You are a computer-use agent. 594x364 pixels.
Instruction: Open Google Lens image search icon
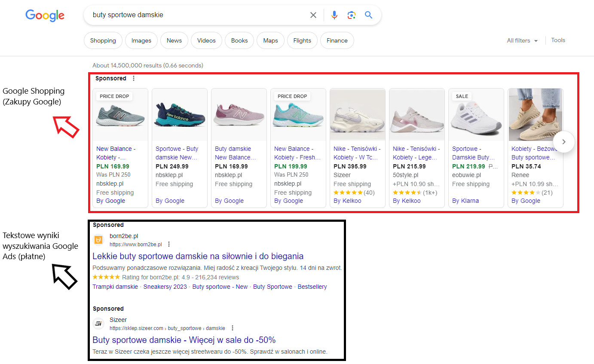352,15
